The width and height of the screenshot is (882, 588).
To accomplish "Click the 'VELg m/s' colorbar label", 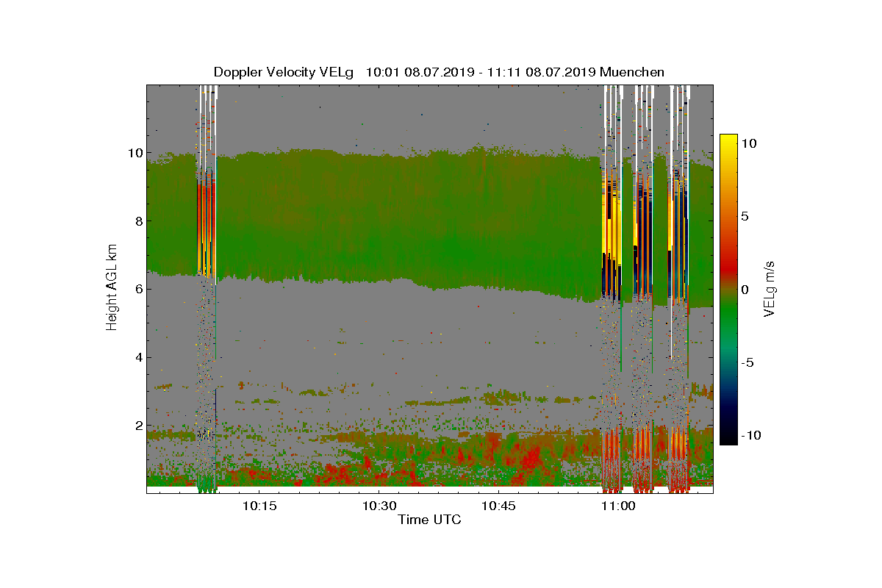I will 771,288.
